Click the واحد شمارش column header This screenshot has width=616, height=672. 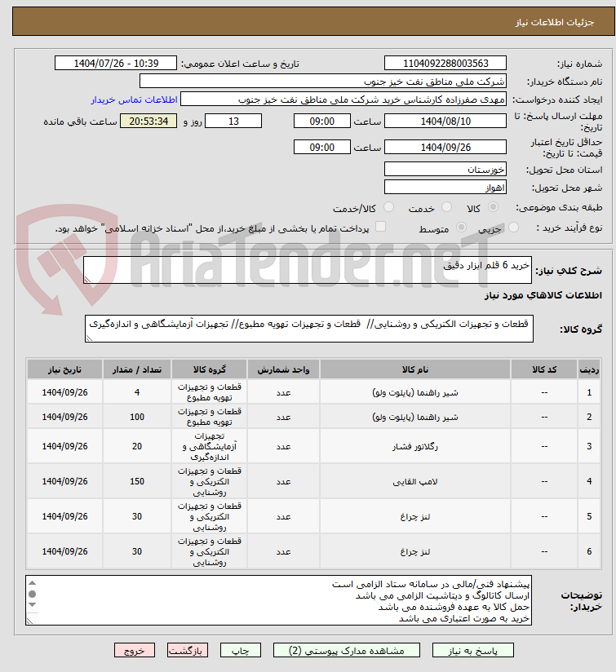(283, 369)
